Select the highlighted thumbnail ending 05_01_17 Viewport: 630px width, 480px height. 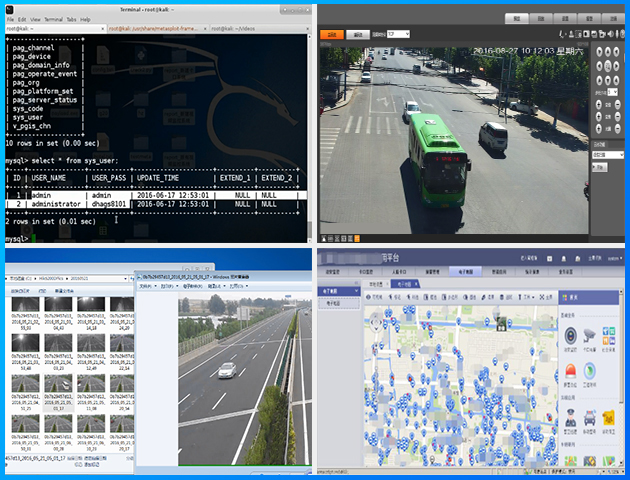(x=58, y=392)
